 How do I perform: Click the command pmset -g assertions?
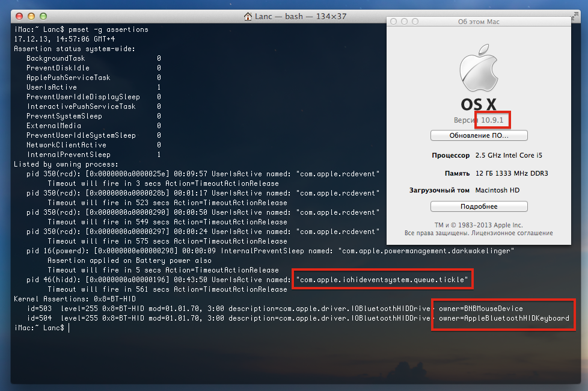(x=108, y=29)
